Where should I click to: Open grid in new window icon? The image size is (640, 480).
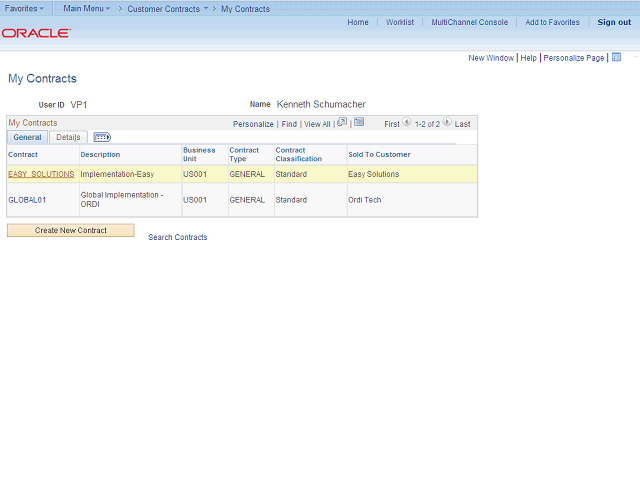coord(342,122)
